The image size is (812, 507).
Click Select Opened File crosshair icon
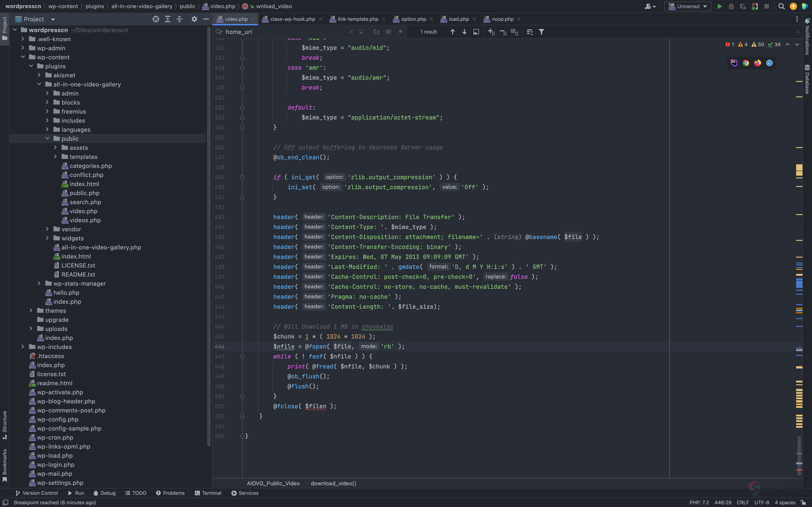click(x=156, y=19)
